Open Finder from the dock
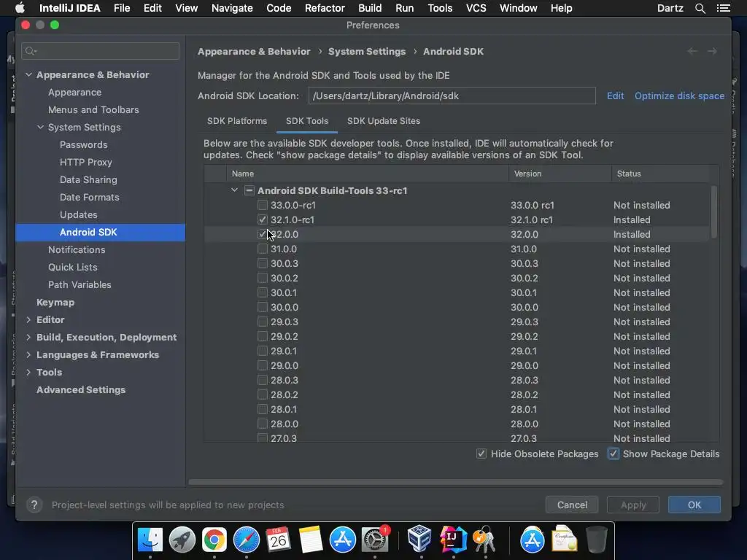 point(150,540)
